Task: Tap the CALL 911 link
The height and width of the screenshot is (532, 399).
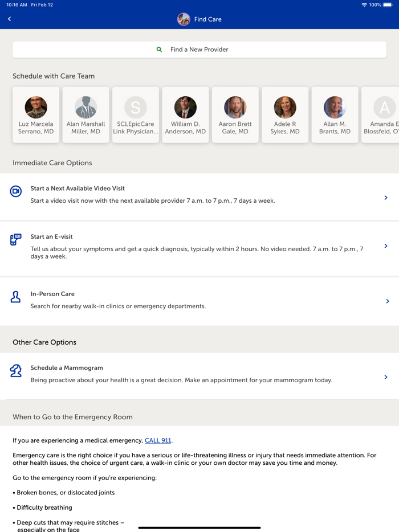Action: tap(158, 440)
